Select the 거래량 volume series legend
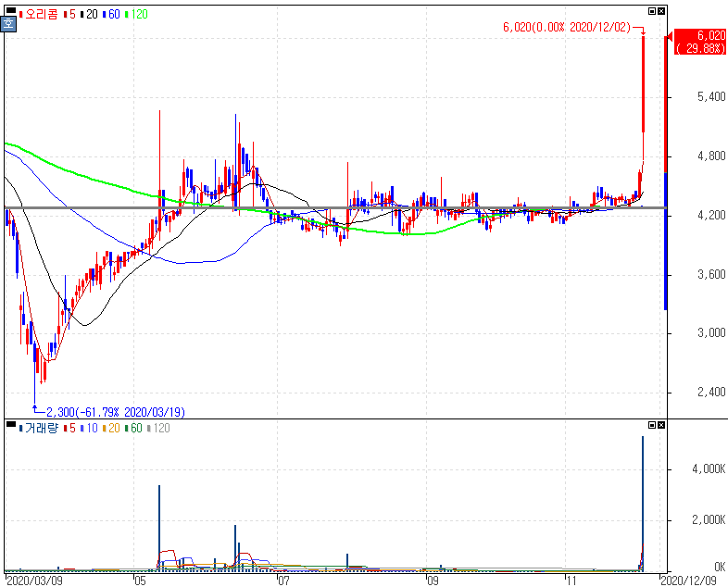 pyautogui.click(x=39, y=428)
